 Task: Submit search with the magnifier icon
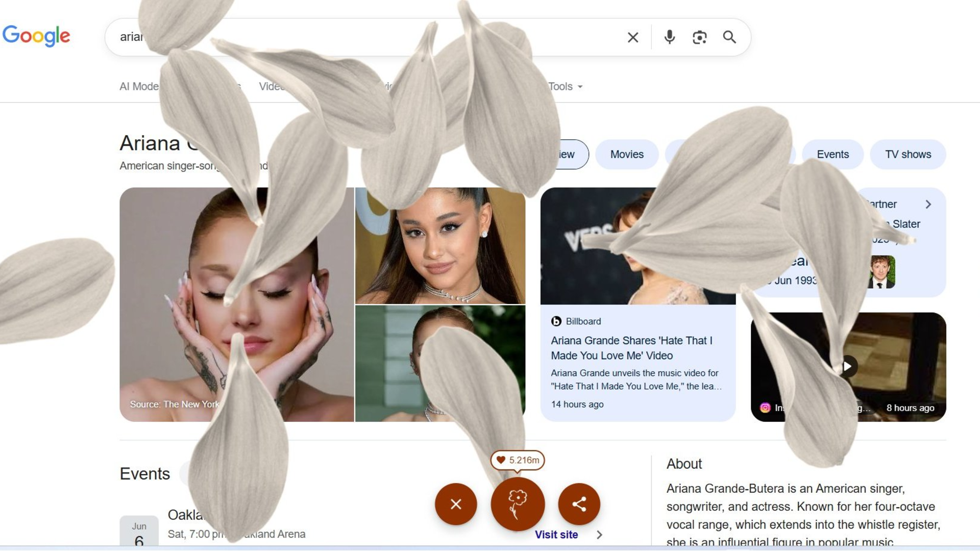(x=729, y=37)
